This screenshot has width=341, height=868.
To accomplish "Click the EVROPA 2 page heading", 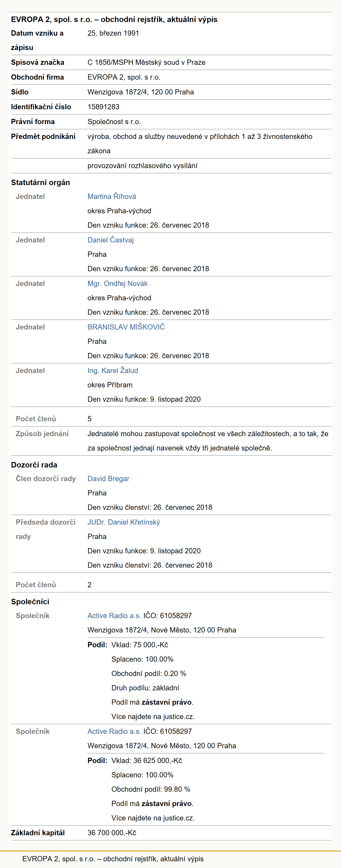I will pyautogui.click(x=114, y=19).
